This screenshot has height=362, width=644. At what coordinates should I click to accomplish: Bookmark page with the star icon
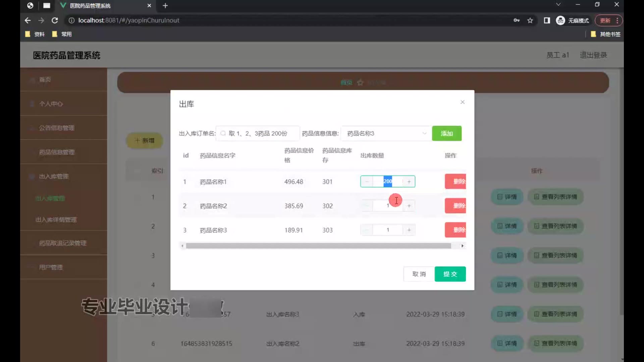(x=530, y=20)
